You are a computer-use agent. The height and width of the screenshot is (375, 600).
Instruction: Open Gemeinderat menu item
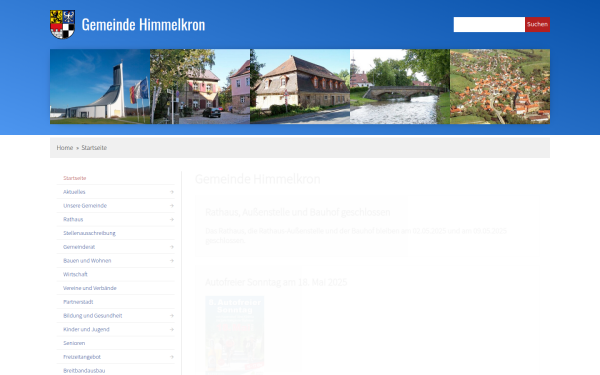coord(79,247)
